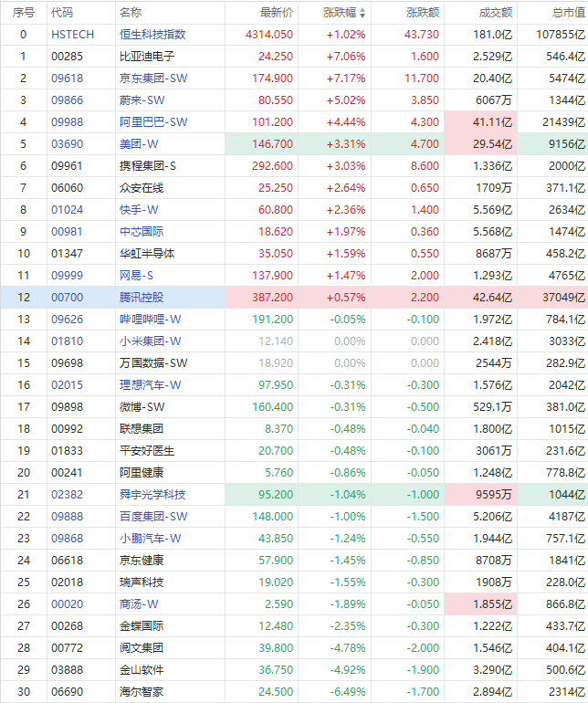Click the 代码 column header
This screenshot has height=703, width=588.
coord(62,13)
